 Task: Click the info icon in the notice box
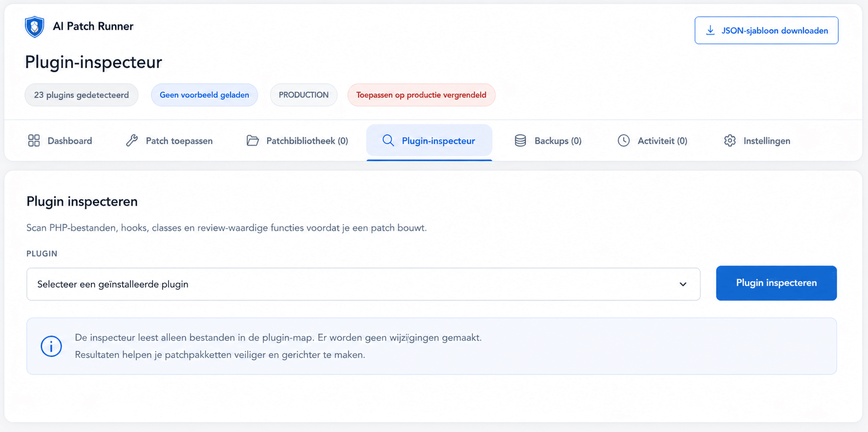51,346
